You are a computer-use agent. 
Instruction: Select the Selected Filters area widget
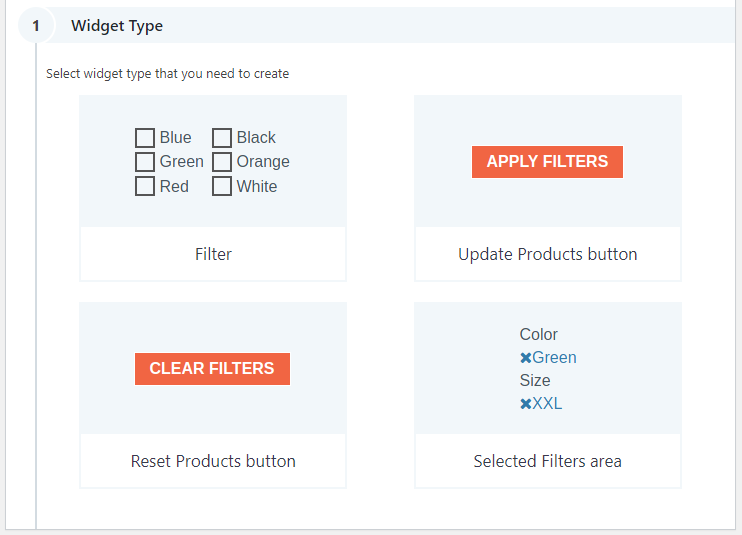click(547, 461)
